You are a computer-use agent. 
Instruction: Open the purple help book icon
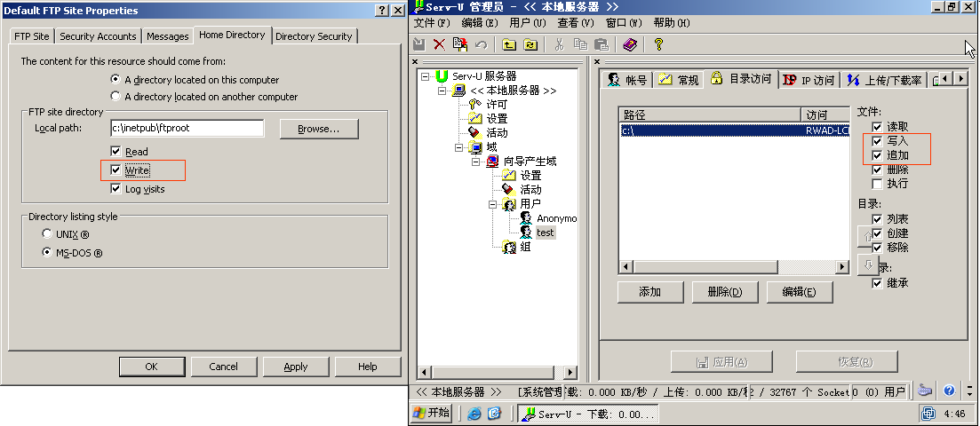630,44
